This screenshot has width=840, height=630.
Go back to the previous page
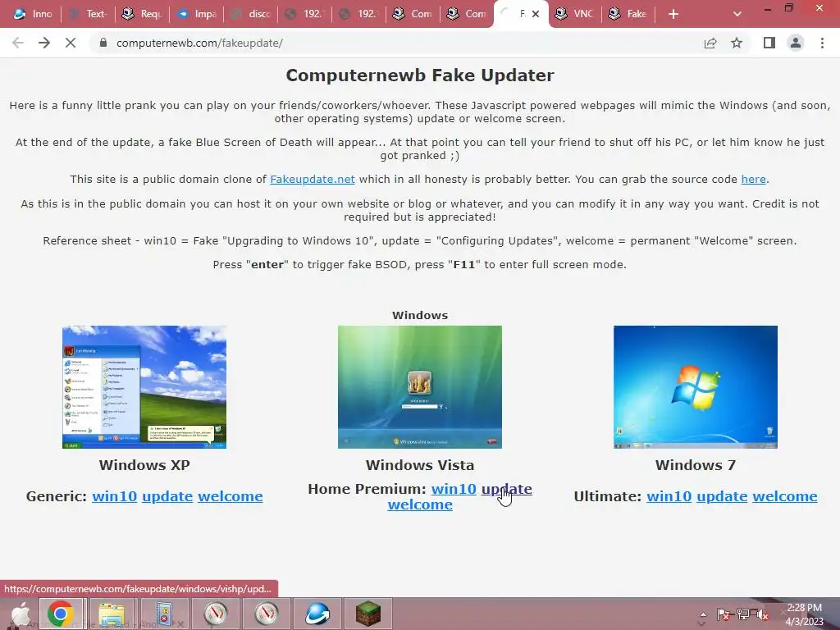18,43
